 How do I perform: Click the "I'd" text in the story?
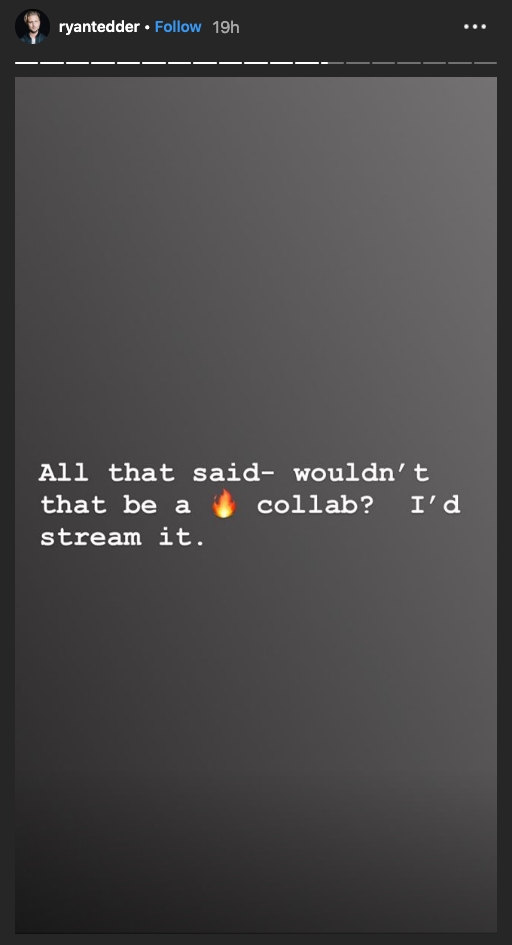click(x=436, y=504)
